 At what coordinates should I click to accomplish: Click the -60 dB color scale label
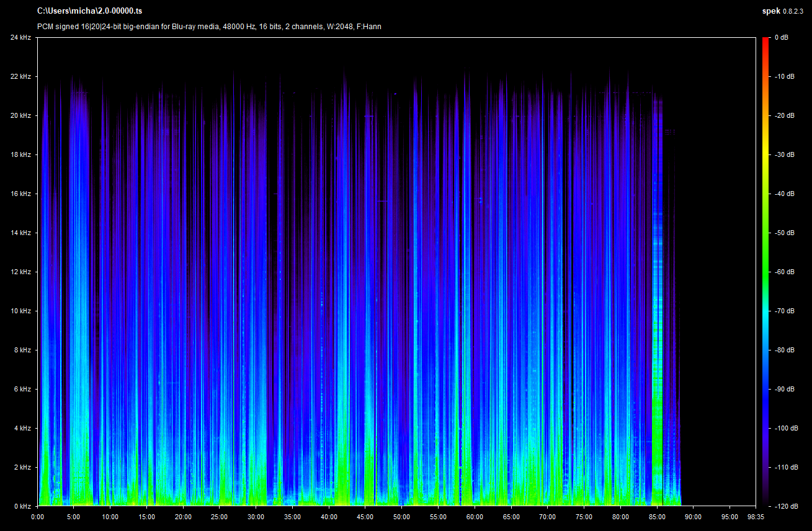(783, 272)
